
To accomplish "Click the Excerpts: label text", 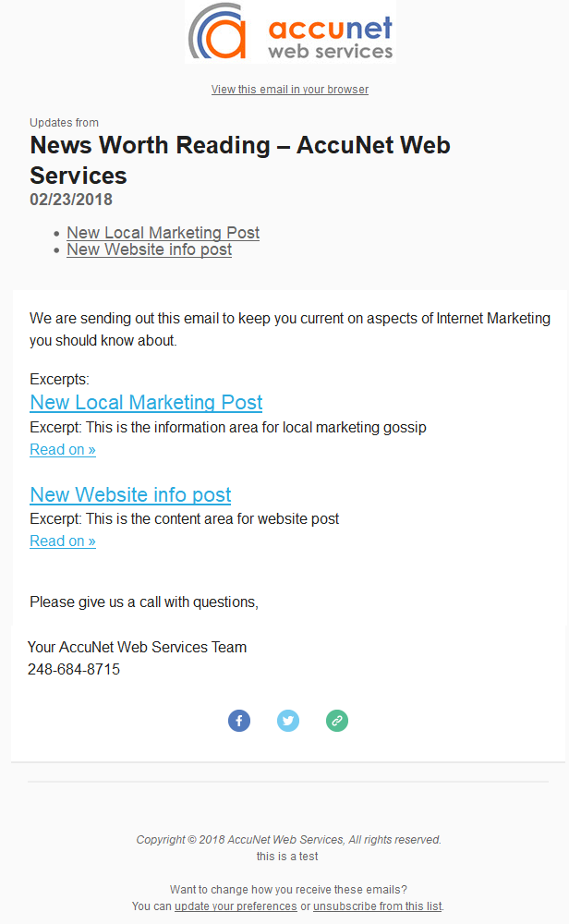I will (59, 379).
